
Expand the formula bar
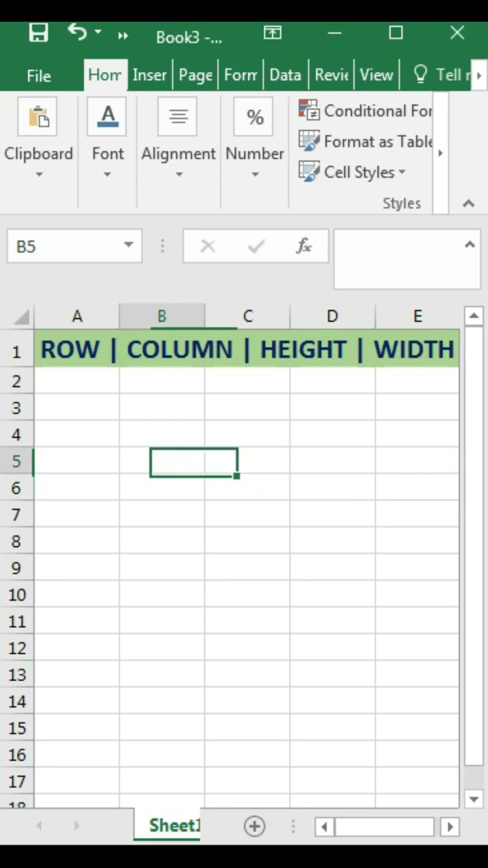coord(470,245)
